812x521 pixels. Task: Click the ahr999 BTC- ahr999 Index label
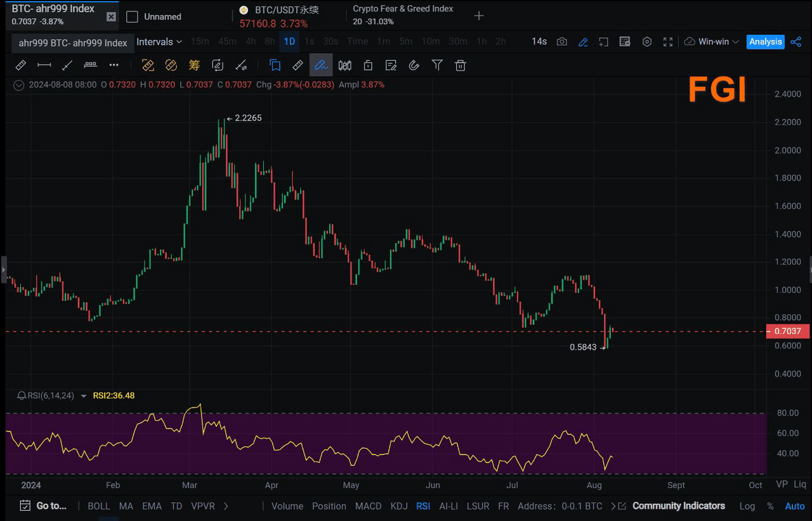pos(73,43)
